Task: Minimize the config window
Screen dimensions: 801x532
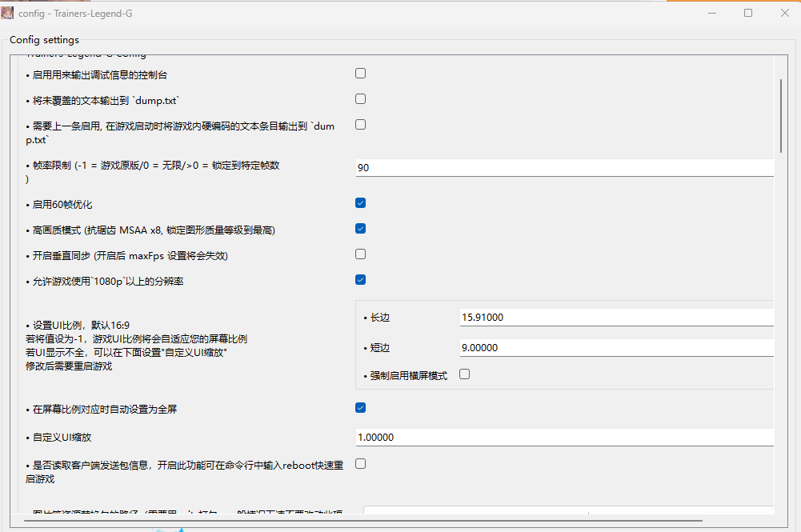Action: click(x=711, y=13)
